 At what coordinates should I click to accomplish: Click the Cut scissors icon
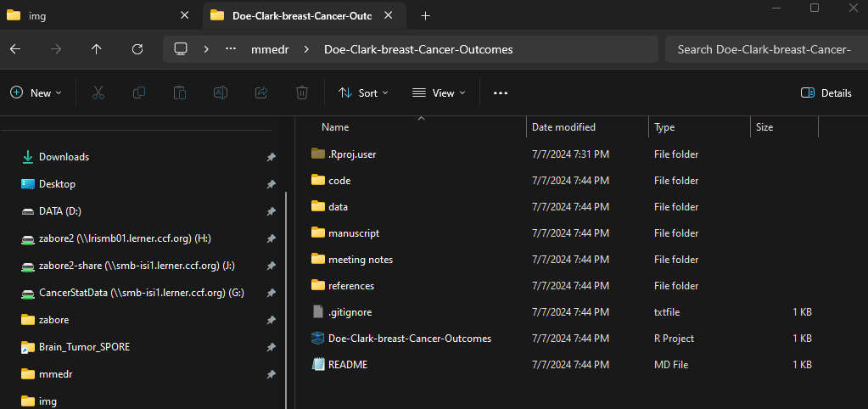pyautogui.click(x=98, y=93)
